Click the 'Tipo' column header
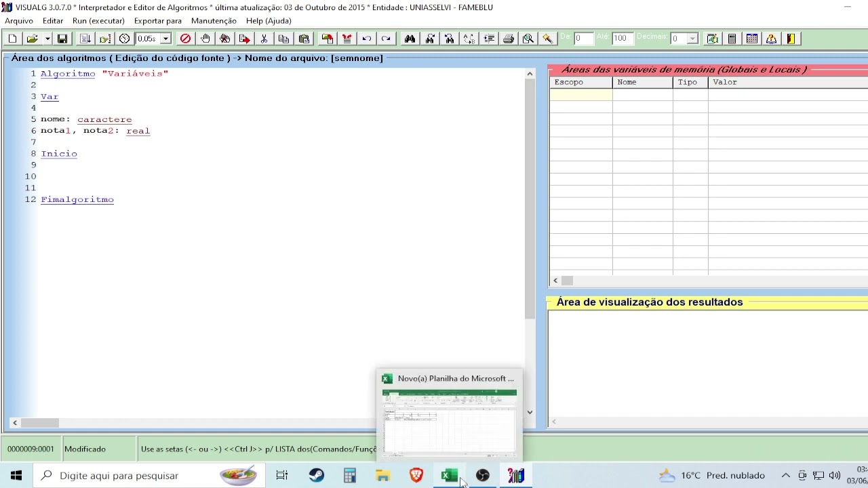 [691, 82]
